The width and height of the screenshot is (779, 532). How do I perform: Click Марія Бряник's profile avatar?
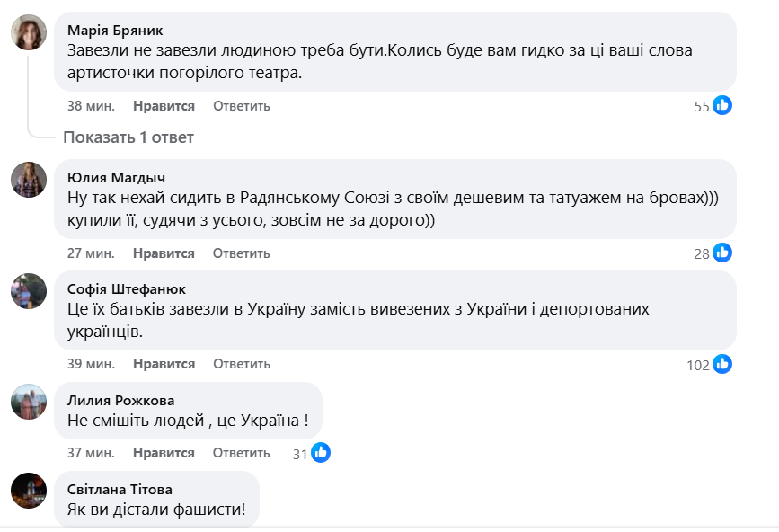click(x=29, y=33)
